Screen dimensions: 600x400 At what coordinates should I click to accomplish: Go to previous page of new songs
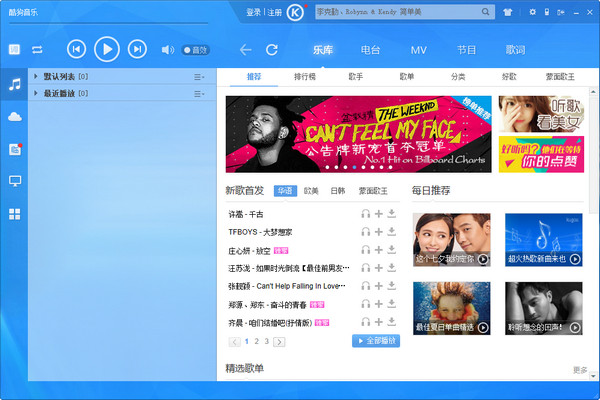click(x=234, y=342)
